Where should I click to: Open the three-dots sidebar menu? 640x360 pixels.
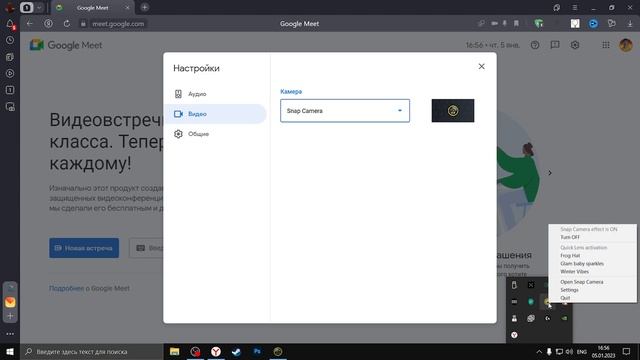[10, 334]
